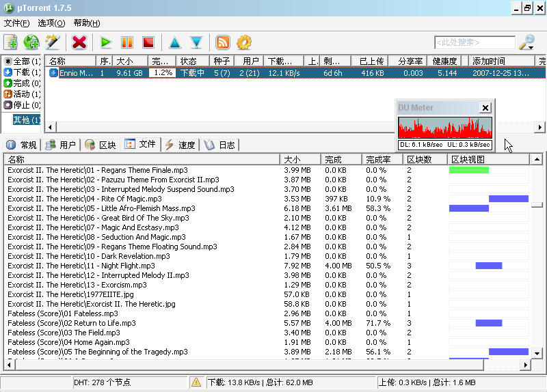
Task: Open the 帮助(H) menu
Action: point(87,23)
